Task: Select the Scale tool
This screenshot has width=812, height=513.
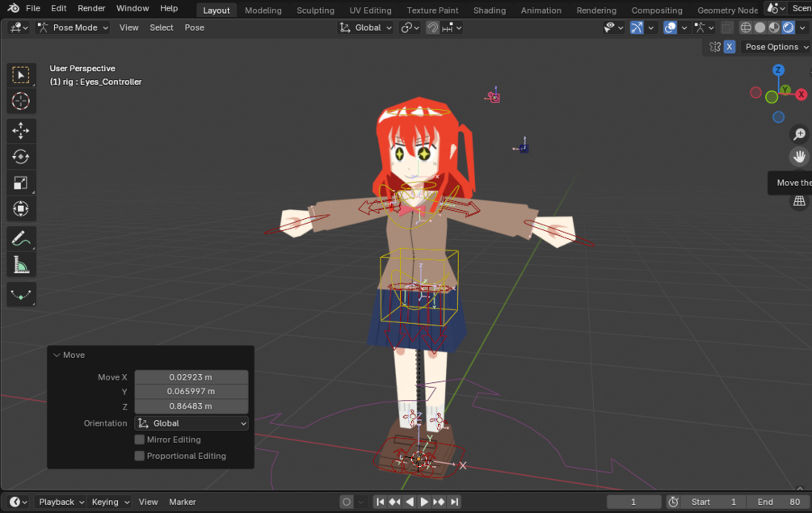Action: (x=21, y=183)
